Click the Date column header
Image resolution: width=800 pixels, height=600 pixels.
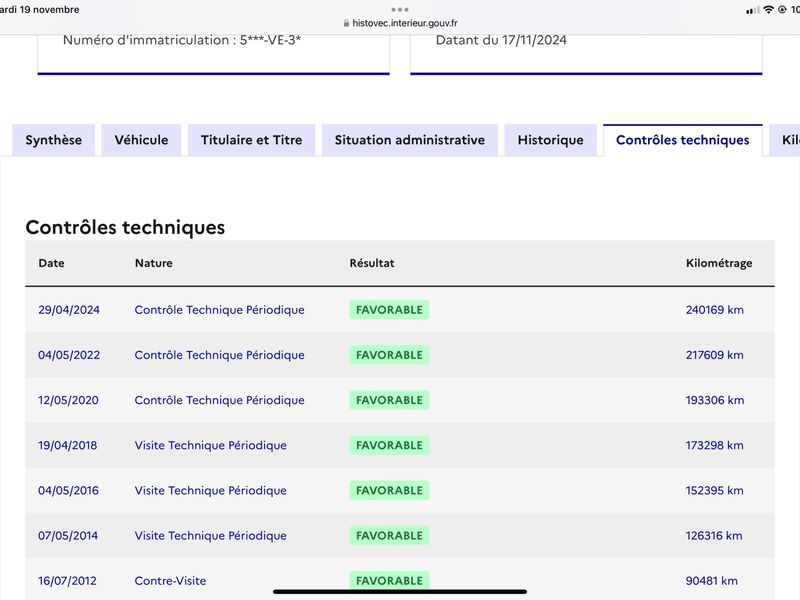(x=52, y=263)
